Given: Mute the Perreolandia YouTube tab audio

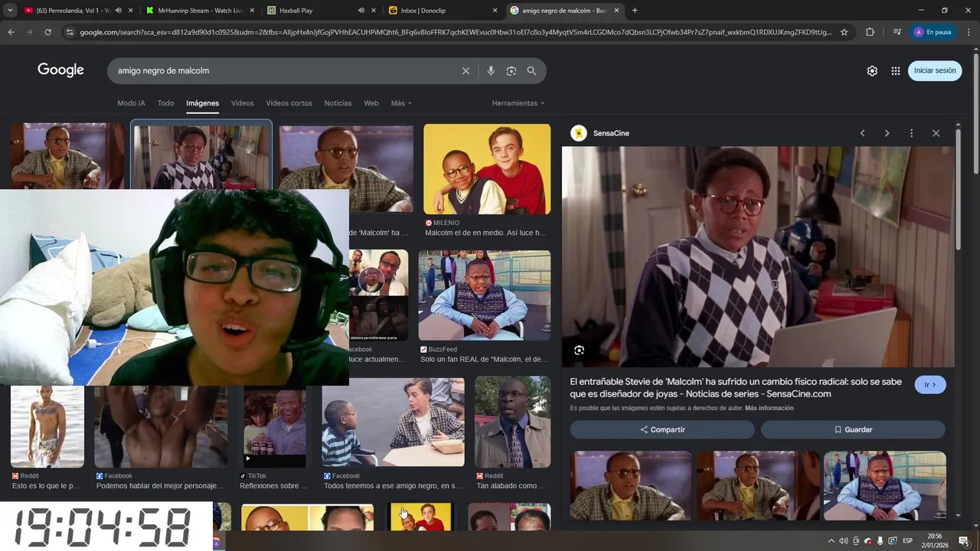Looking at the screenshot, I should [118, 11].
